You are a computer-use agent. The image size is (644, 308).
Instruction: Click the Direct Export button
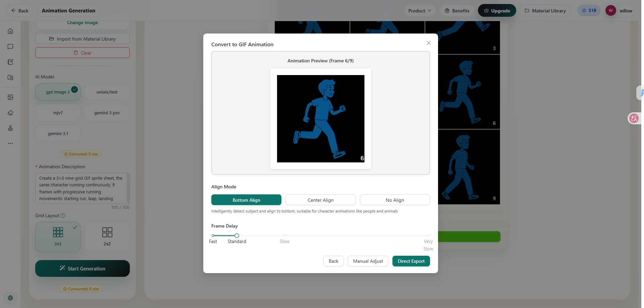click(411, 261)
